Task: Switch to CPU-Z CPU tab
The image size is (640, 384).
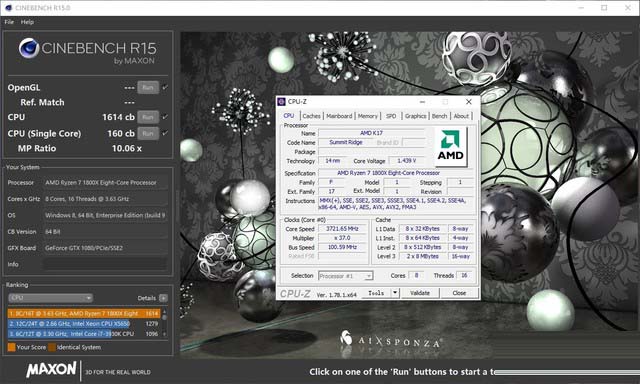Action: click(x=289, y=116)
